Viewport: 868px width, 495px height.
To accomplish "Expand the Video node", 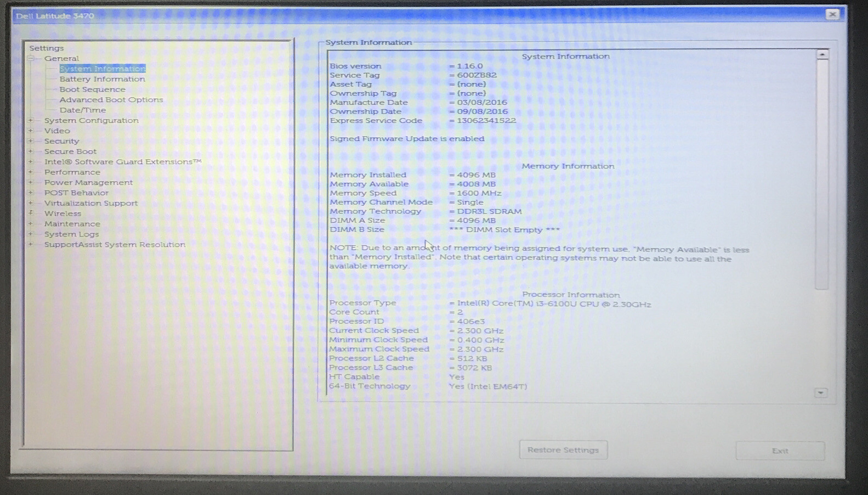I will (x=31, y=131).
